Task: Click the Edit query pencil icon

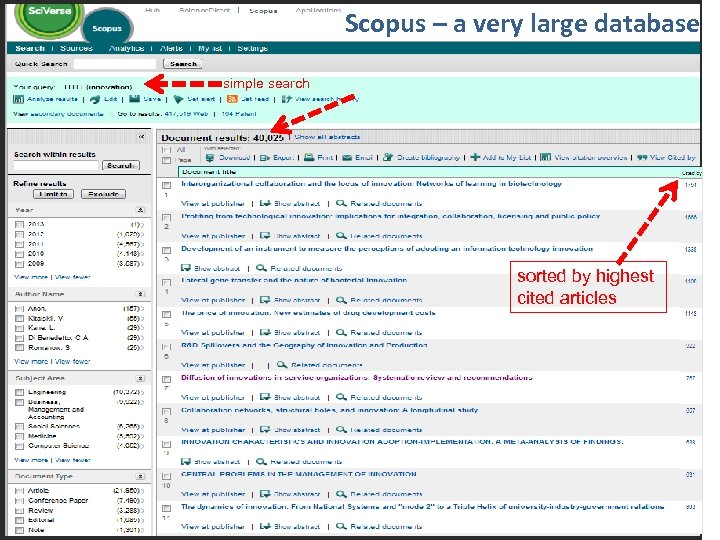Action: tap(95, 99)
